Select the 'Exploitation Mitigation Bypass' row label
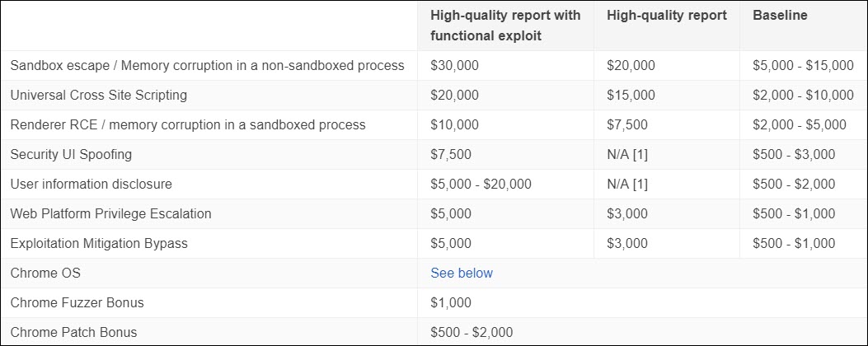Viewport: 868px width, 346px height. 99,243
